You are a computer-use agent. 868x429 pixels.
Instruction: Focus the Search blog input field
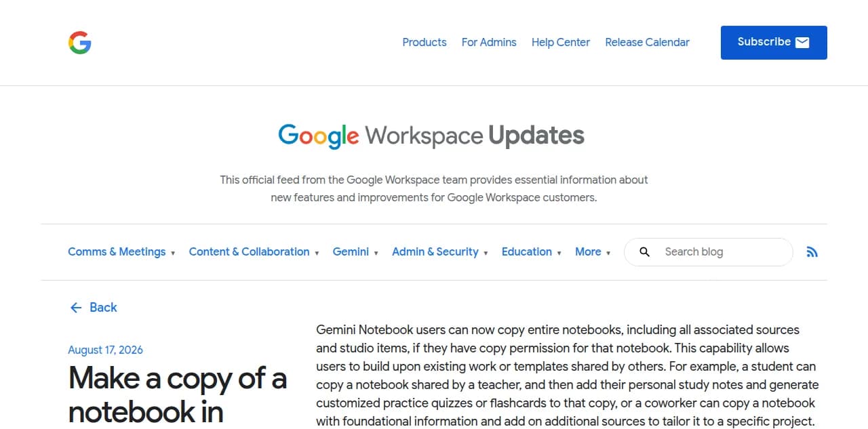[x=708, y=252]
